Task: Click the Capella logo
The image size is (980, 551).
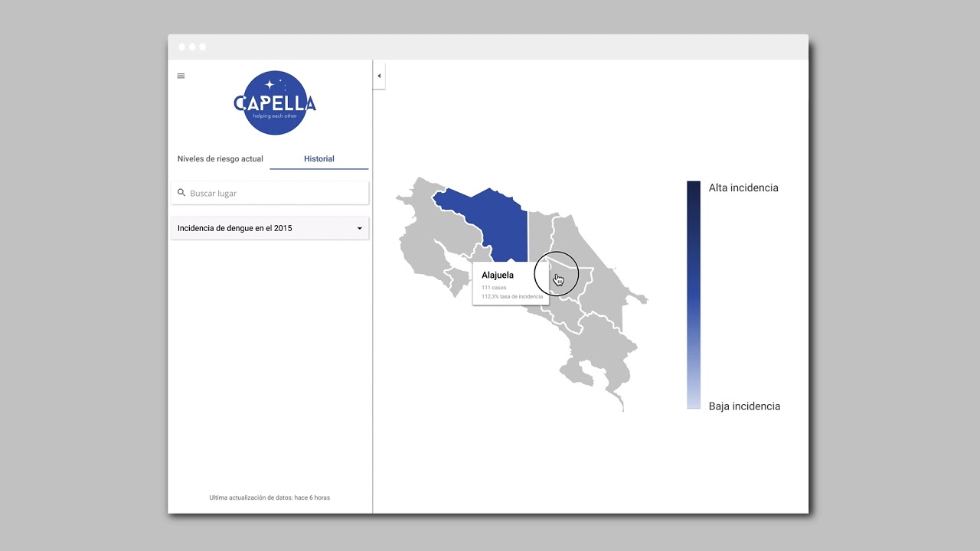Action: pyautogui.click(x=275, y=103)
